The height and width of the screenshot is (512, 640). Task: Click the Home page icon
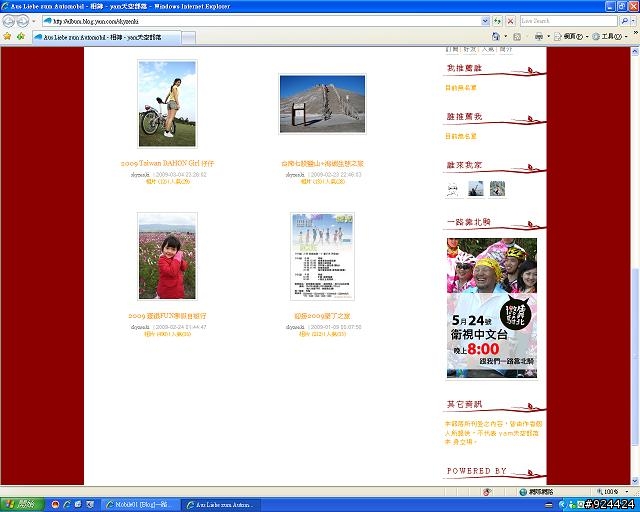pyautogui.click(x=496, y=37)
